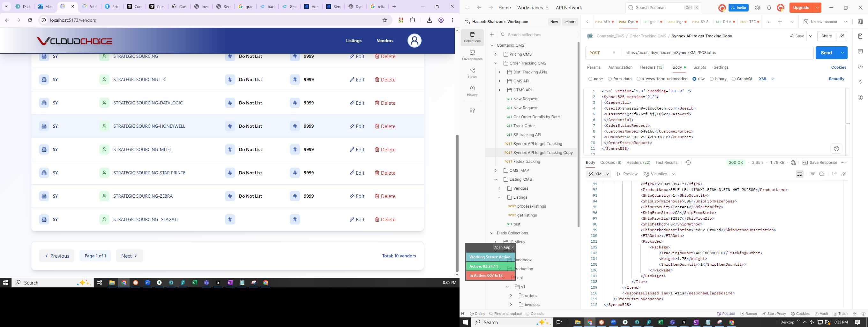
Task: Collapse the Order Tracking CMS folder
Action: tap(496, 63)
